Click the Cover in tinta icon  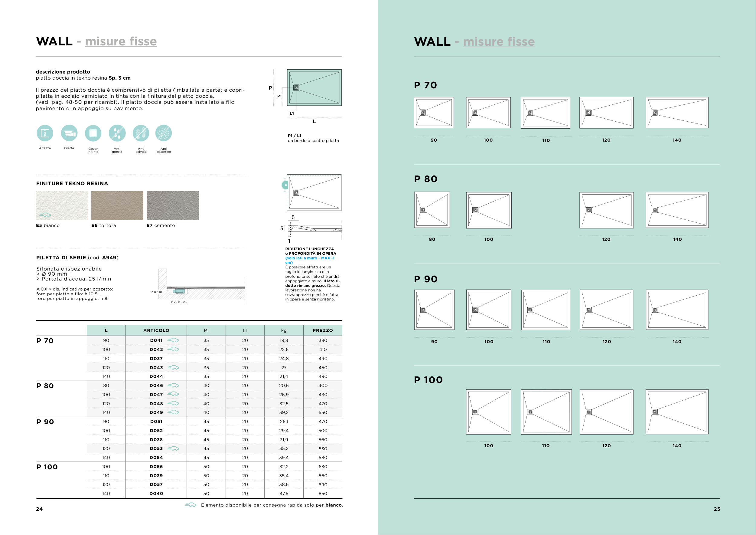tap(93, 133)
